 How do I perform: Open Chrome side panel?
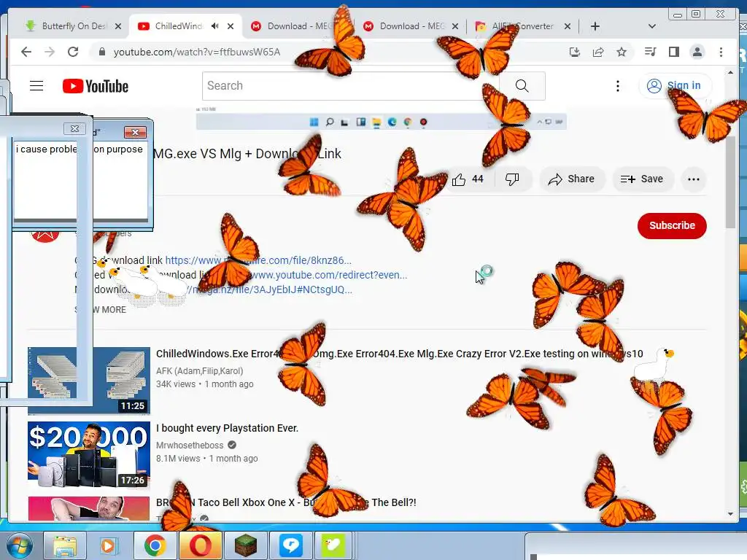(673, 52)
